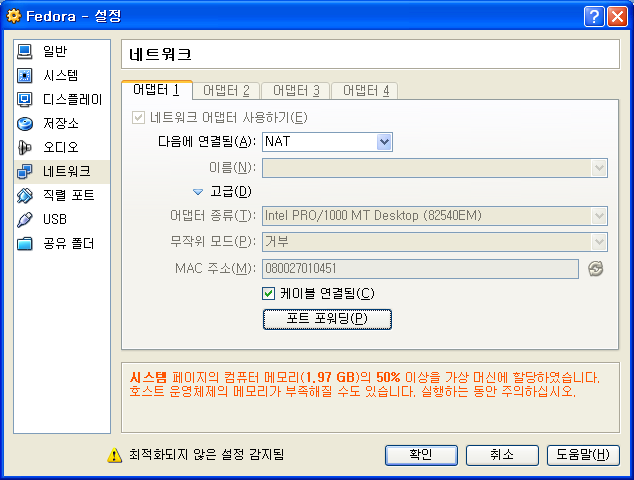Image resolution: width=634 pixels, height=480 pixels.
Task: Open the 이름 dropdown
Action: pyautogui.click(x=435, y=168)
